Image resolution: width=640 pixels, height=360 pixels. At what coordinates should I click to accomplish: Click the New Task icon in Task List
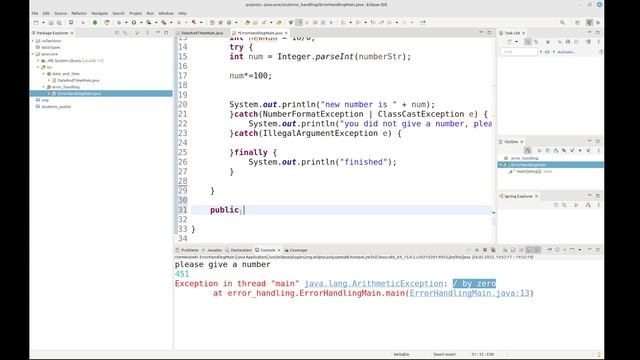coord(509,42)
